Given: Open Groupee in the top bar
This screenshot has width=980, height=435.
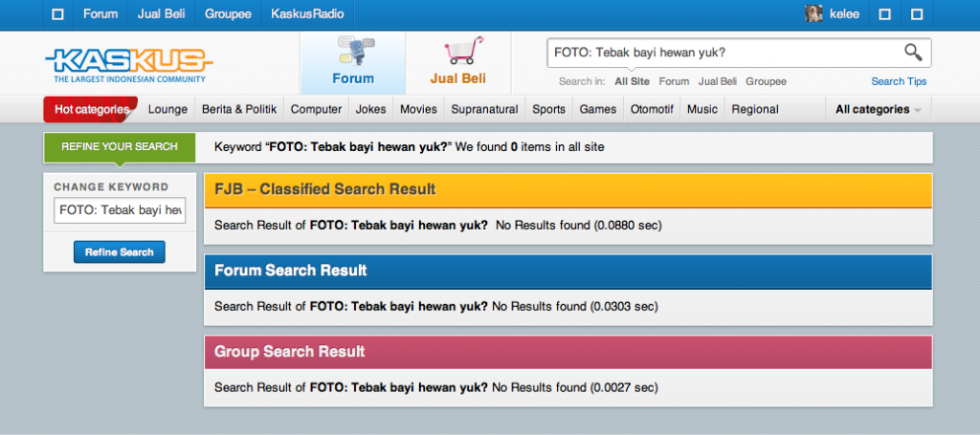Looking at the screenshot, I should tap(228, 14).
